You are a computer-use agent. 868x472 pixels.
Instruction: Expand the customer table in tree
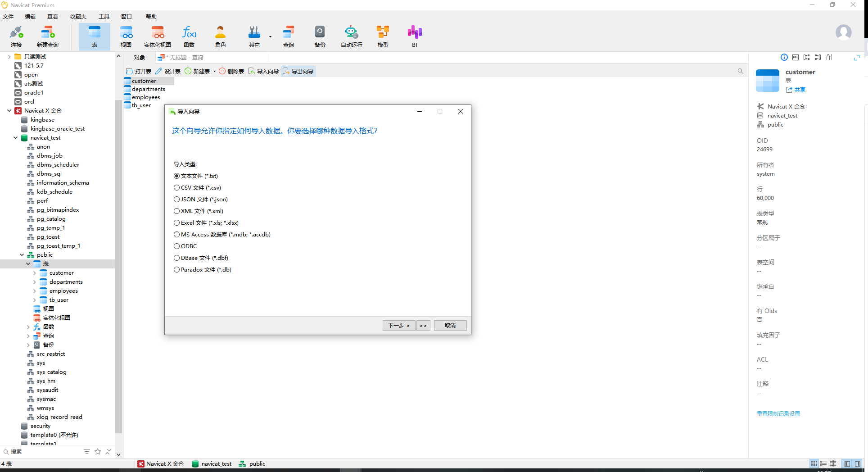tap(34, 273)
